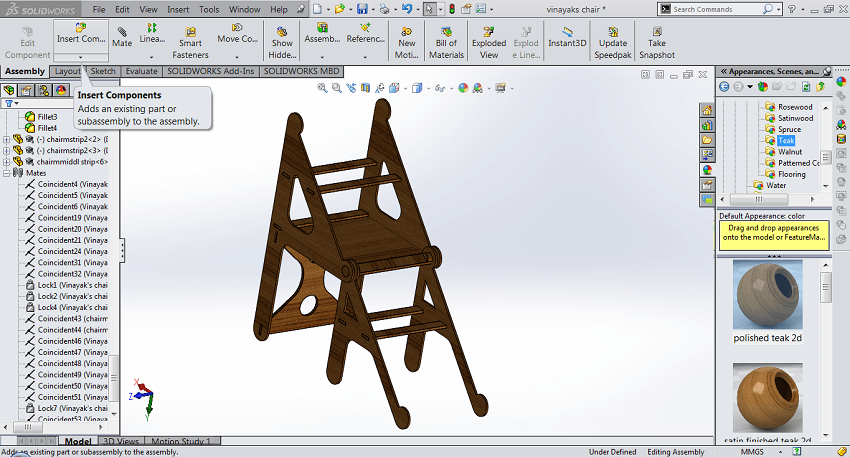Open the DisplayManager tab icon
Viewport: 850px width, 457px height.
61,90
